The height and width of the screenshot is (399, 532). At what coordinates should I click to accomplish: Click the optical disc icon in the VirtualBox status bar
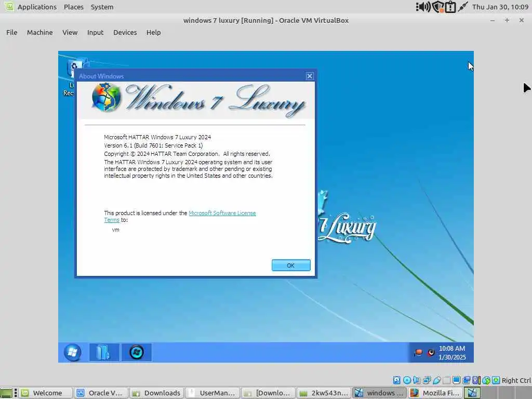coord(407,380)
